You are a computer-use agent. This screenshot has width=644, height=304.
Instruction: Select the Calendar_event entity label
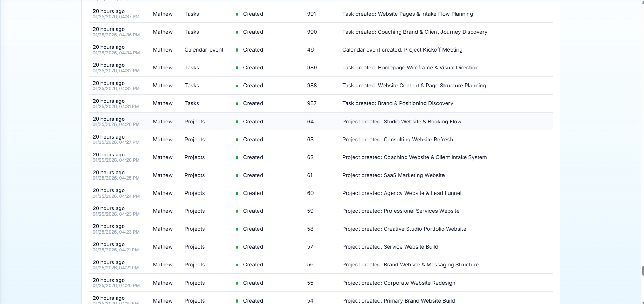tap(204, 50)
